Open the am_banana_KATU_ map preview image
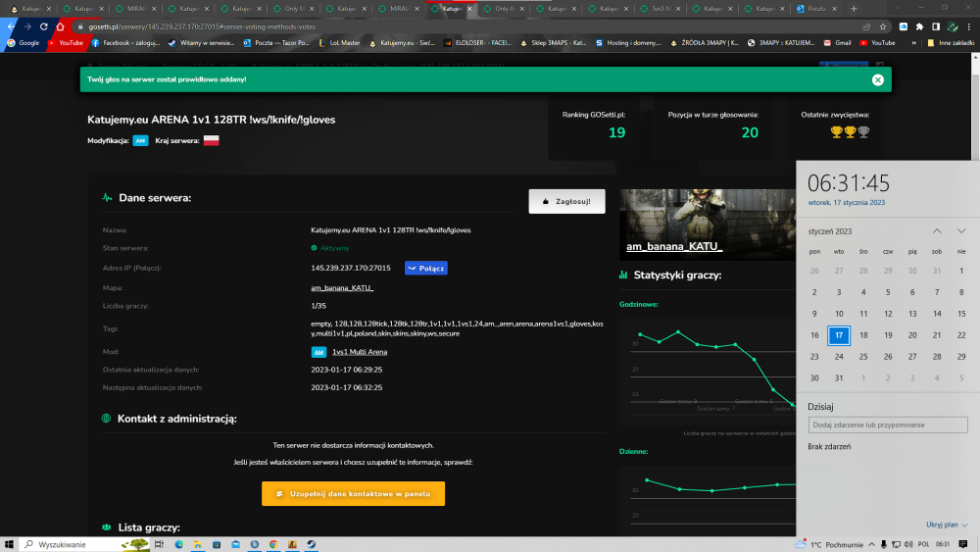 708,225
